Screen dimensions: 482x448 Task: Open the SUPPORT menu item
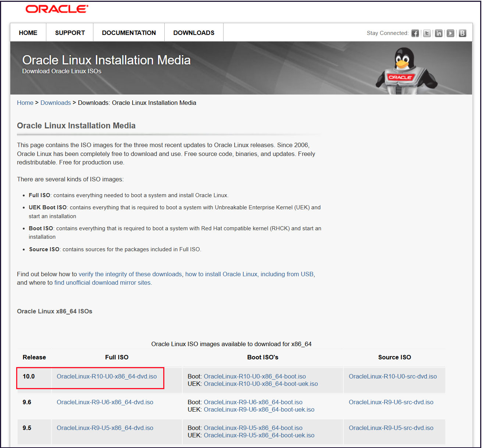70,33
